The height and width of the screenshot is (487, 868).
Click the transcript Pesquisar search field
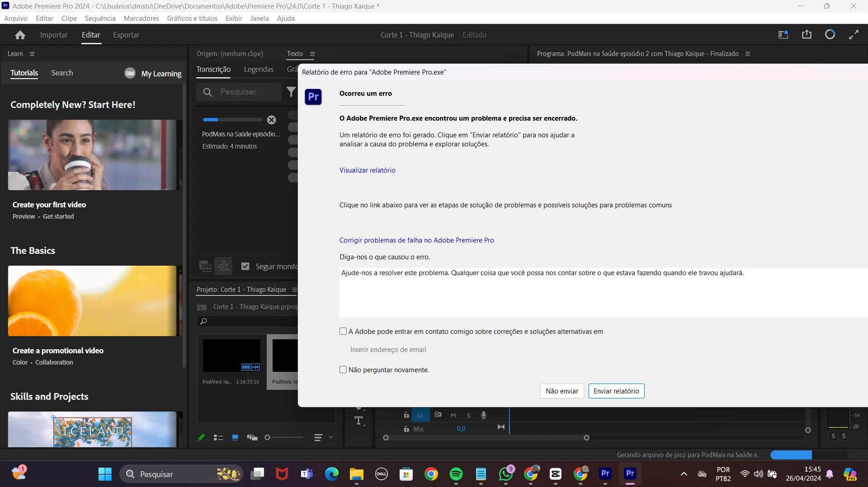click(x=240, y=92)
